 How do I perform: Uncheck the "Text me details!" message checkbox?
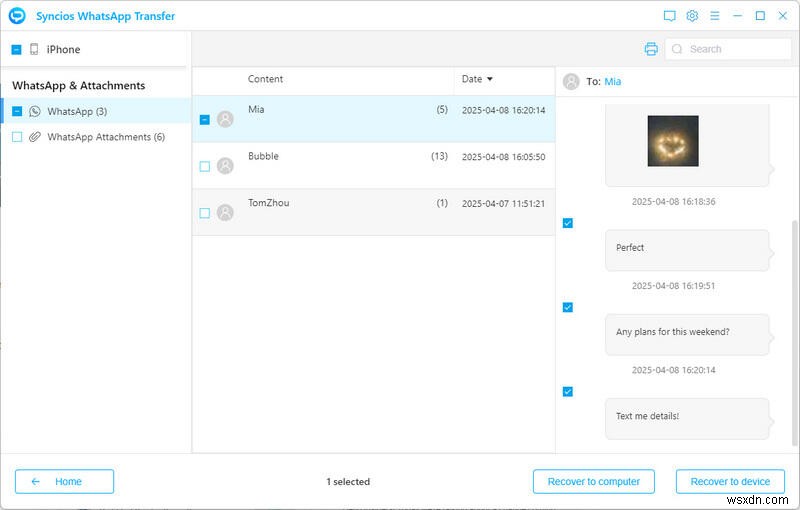567,392
